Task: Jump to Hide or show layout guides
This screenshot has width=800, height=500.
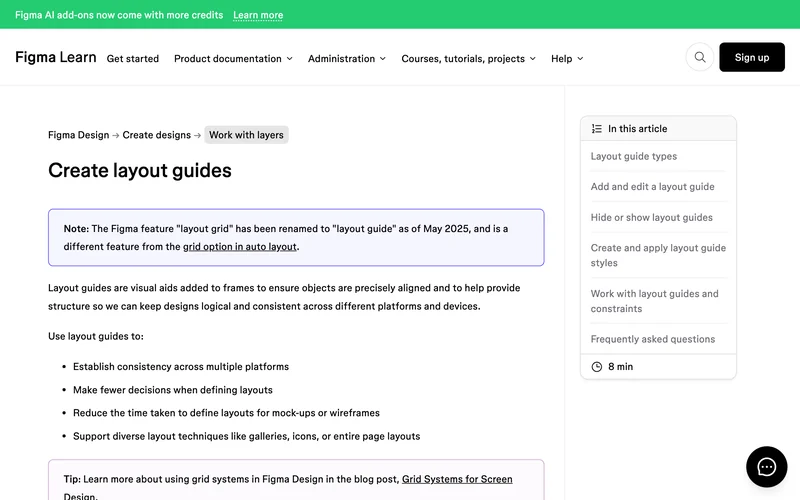Action: tap(652, 217)
